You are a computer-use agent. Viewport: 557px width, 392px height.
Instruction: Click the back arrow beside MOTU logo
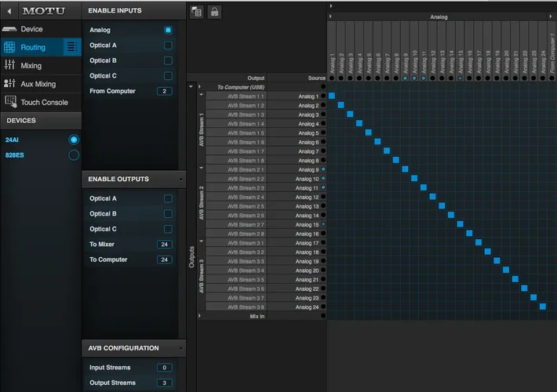(x=10, y=11)
